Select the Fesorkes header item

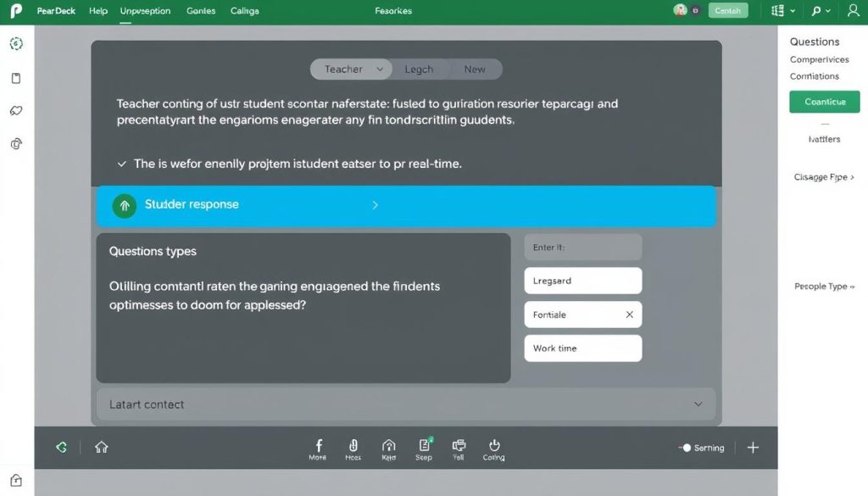[393, 10]
